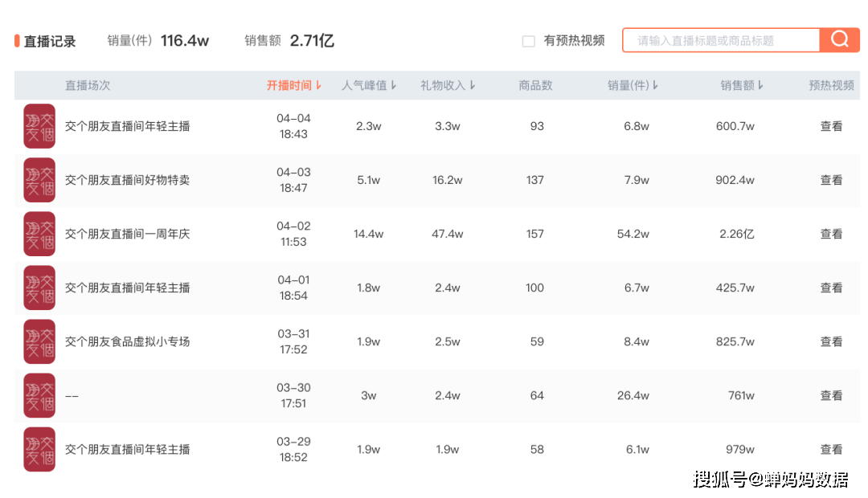Viewport: 868px width, 498px height.
Task: Select the 825.7w sales amount cell
Action: (x=735, y=341)
